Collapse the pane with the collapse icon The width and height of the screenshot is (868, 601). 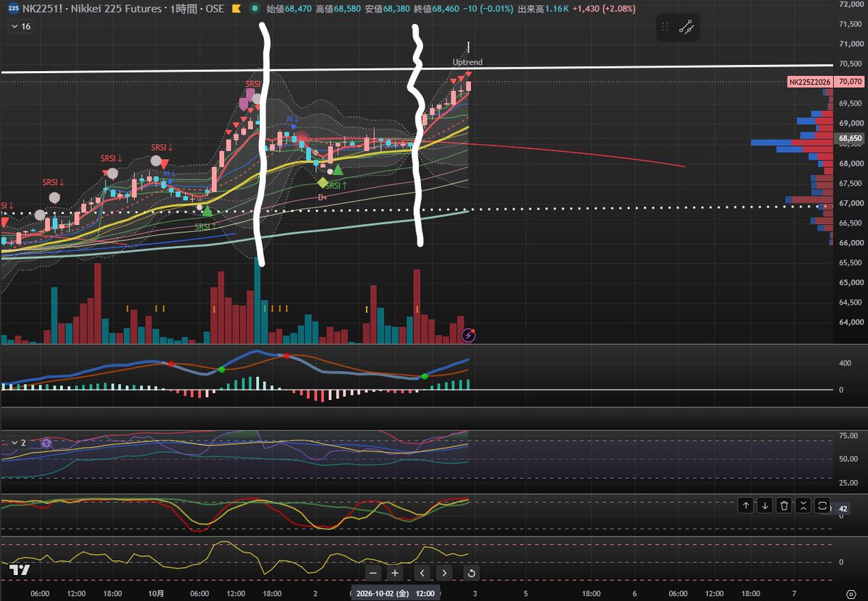[x=802, y=506]
